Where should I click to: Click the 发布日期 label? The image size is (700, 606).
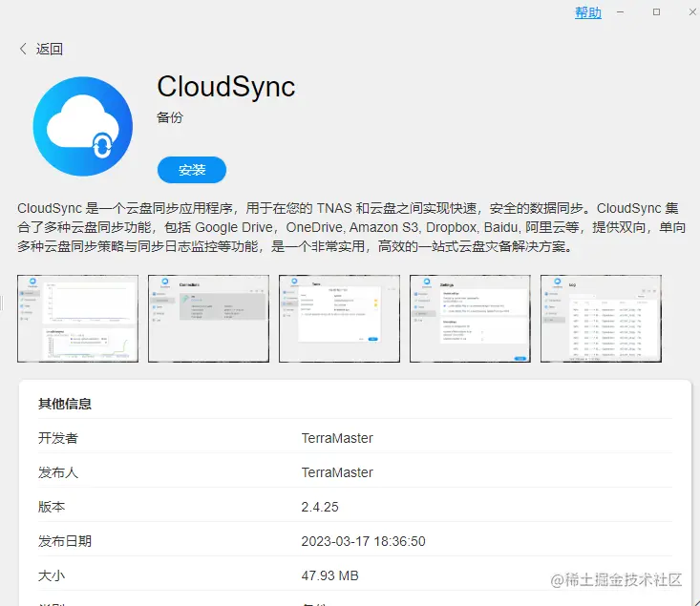(x=65, y=541)
